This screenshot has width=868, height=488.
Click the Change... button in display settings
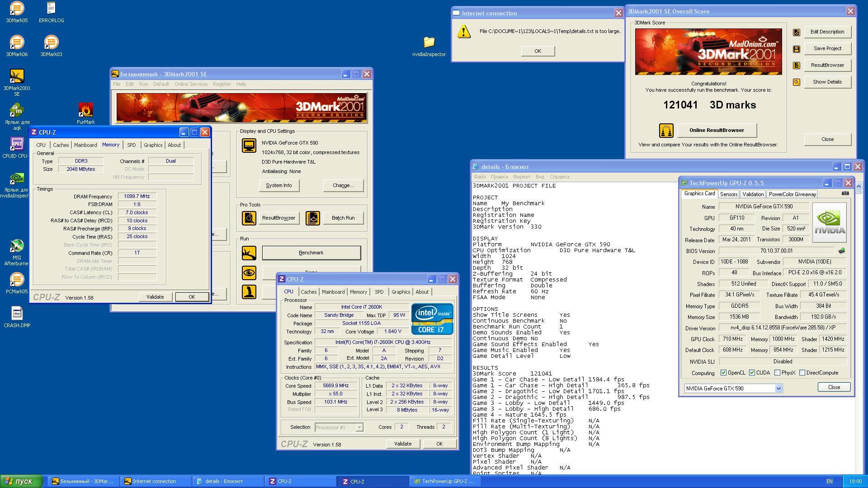pos(343,185)
